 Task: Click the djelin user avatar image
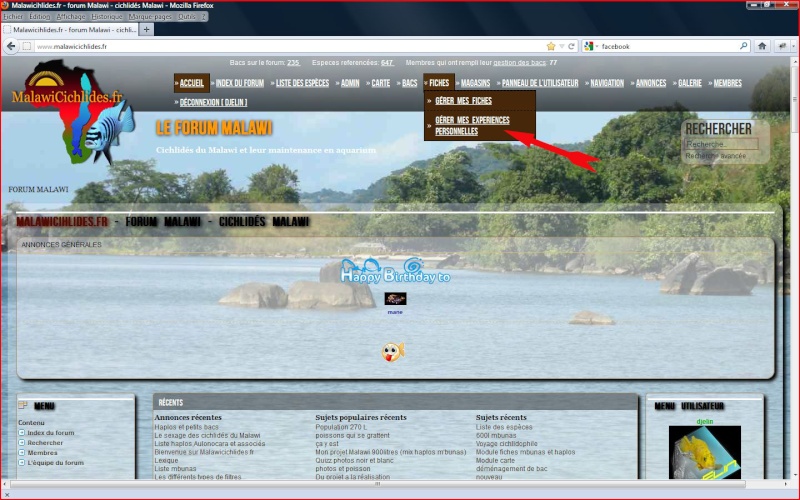click(x=705, y=453)
